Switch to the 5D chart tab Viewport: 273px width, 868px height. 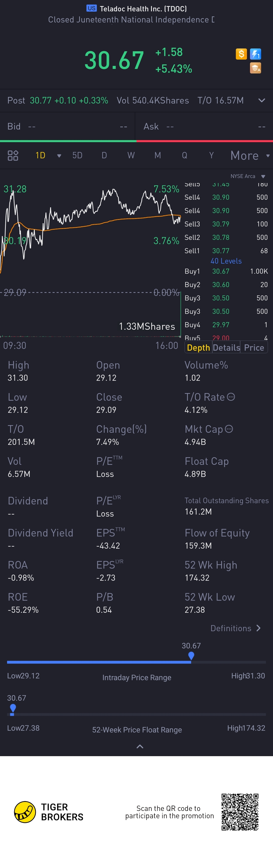click(x=77, y=155)
